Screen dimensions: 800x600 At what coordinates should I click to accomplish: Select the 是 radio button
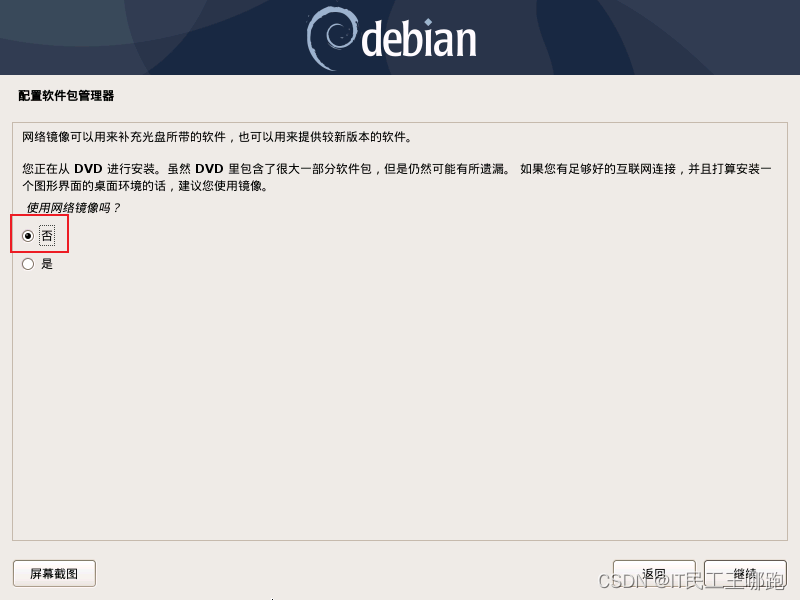[x=28, y=264]
